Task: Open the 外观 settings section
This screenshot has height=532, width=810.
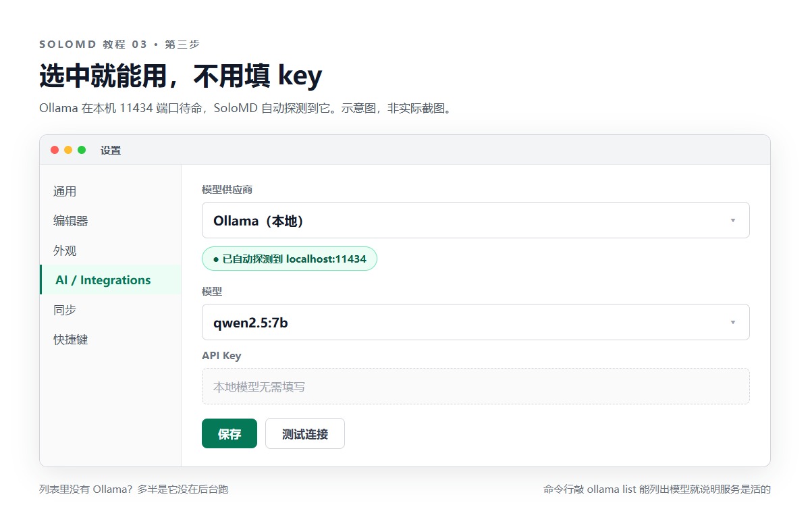Action: point(110,250)
